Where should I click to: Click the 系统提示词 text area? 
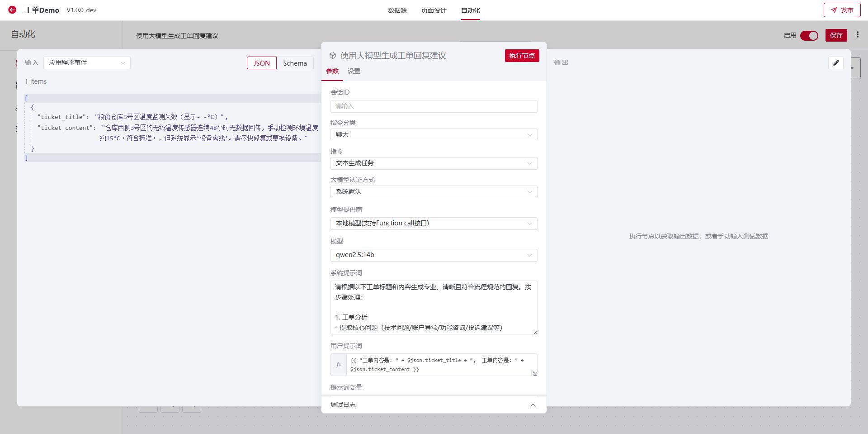pos(433,307)
